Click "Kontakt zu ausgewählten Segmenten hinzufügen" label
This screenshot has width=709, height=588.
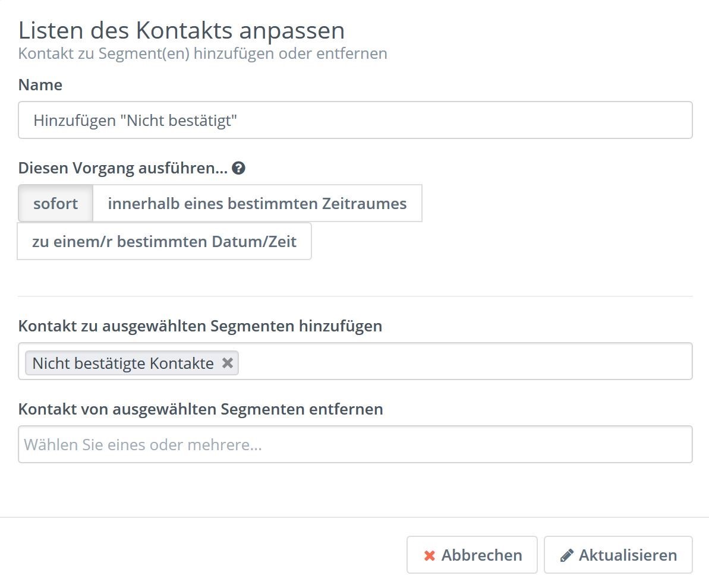[x=200, y=326]
